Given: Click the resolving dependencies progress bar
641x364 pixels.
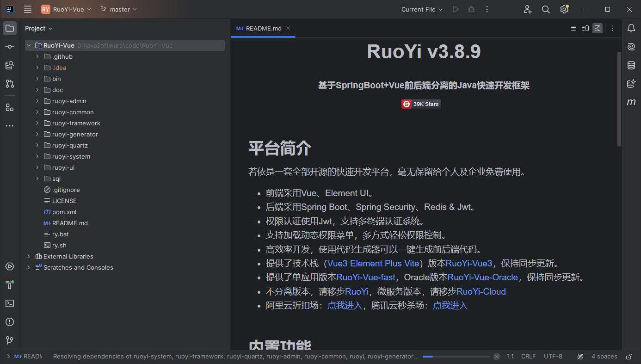Looking at the screenshot, I should tap(456, 357).
